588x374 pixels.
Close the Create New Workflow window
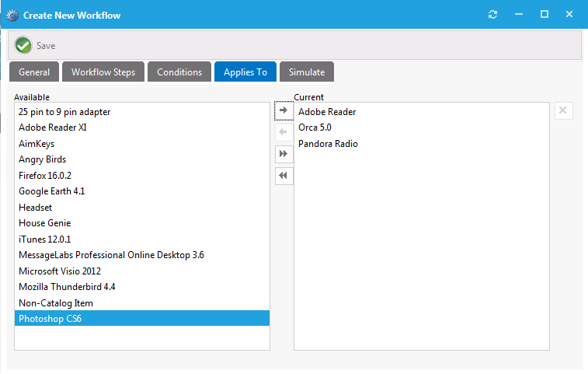[569, 15]
